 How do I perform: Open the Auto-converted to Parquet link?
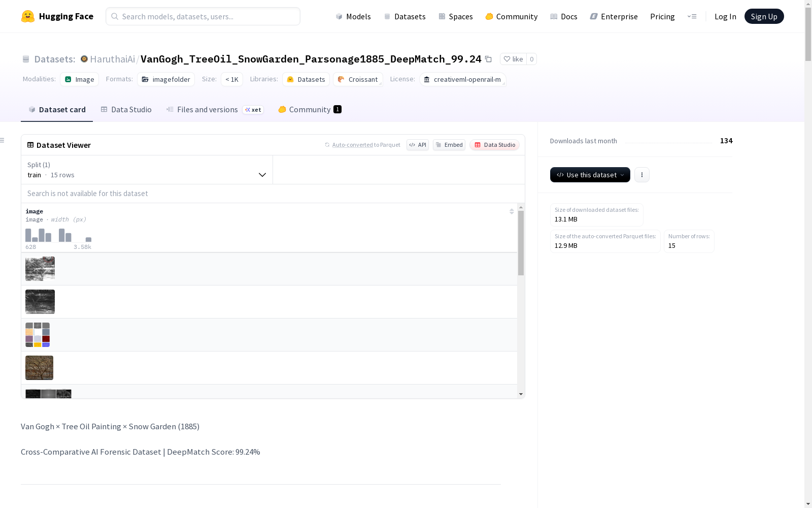(352, 145)
